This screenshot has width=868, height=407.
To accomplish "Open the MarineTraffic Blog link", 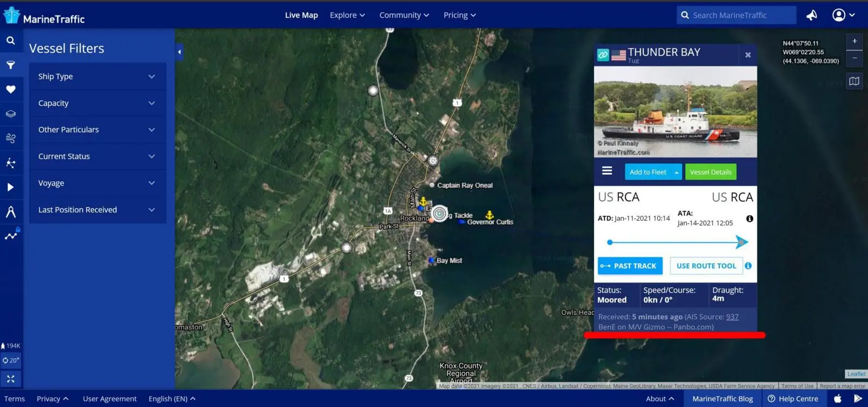I will point(723,399).
